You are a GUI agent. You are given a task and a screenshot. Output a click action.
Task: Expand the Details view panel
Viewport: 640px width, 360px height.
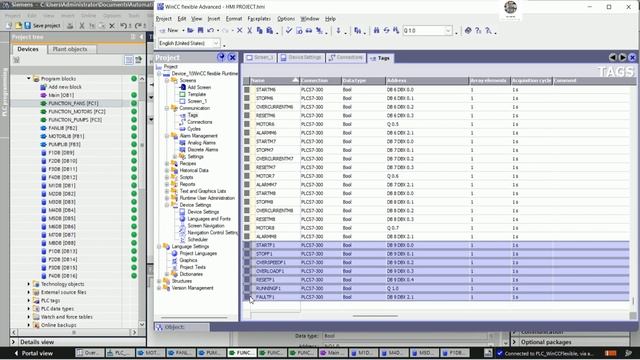tap(13, 342)
